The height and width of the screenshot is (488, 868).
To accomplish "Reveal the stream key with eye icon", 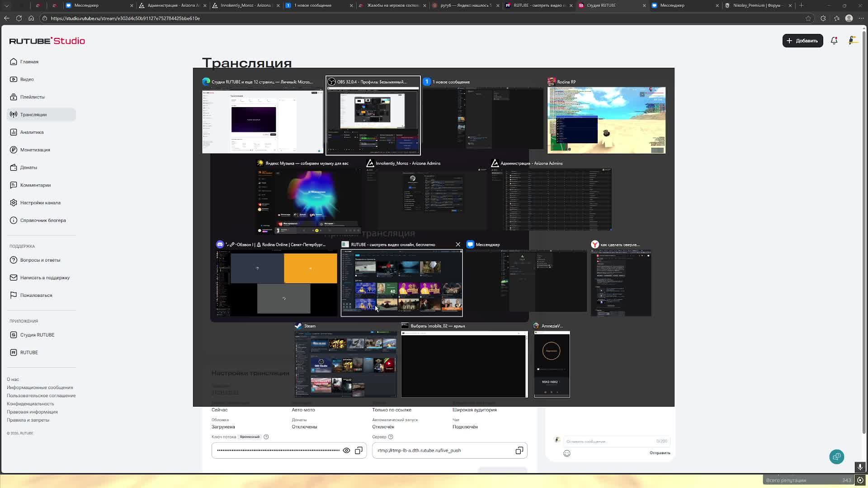I will click(x=346, y=450).
